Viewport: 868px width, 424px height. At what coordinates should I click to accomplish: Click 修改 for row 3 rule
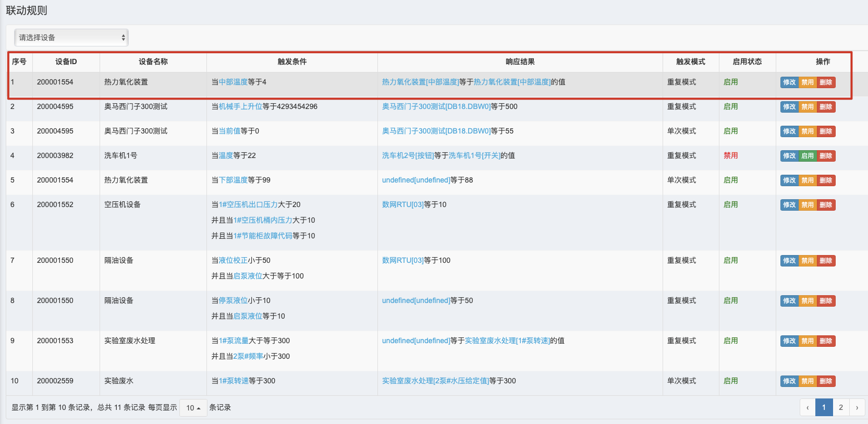tap(789, 131)
